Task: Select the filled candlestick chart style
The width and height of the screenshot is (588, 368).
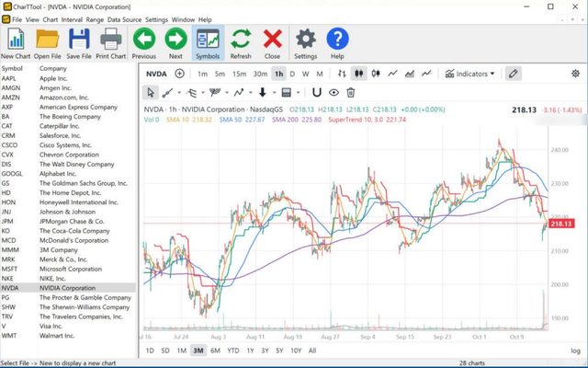Action: (x=359, y=74)
